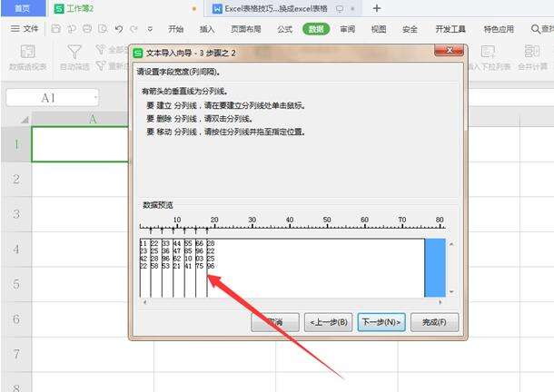Open the hamburger menu icon beside 文件
This screenshot has height=392, width=554.
(x=15, y=29)
